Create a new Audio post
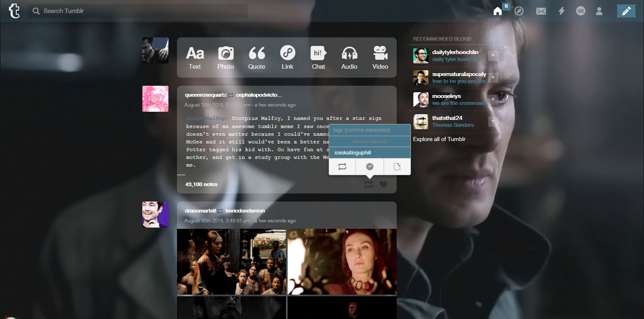The width and height of the screenshot is (644, 319). [349, 58]
